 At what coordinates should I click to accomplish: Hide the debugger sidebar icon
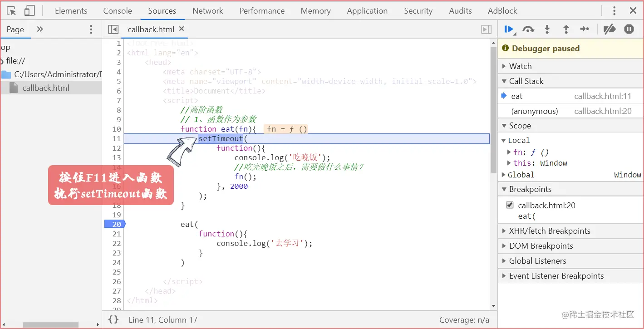click(486, 29)
